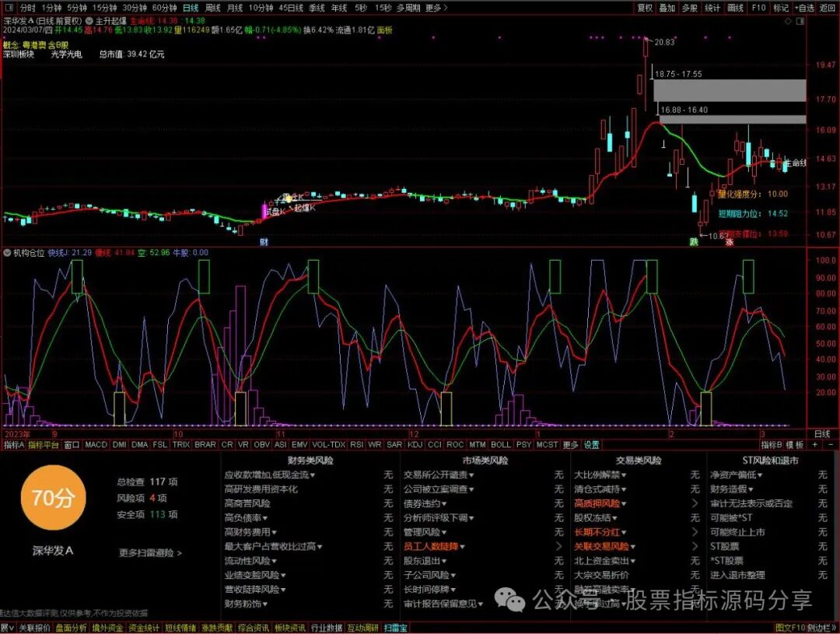Click the 叠加 overlay button
The image size is (840, 634).
667,8
